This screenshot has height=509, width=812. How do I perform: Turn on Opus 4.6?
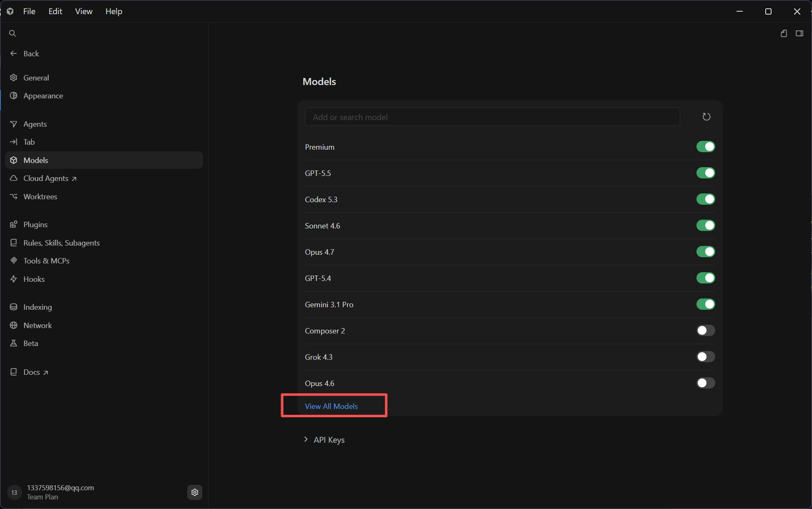[x=706, y=383]
